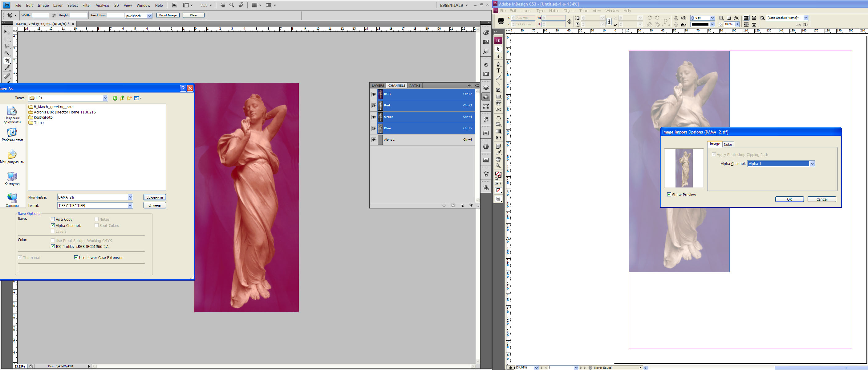Select the InDesign Pencil tool
This screenshot has width=868, height=370.
coord(498,77)
